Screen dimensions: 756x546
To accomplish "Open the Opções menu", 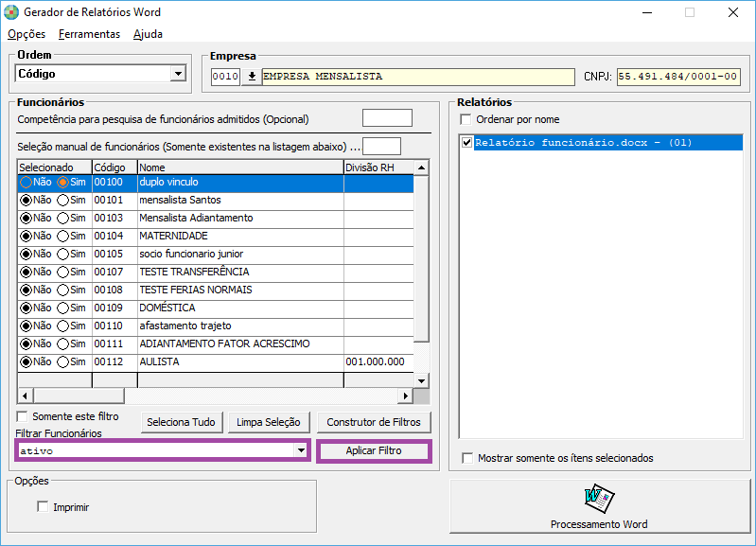I will 26,34.
